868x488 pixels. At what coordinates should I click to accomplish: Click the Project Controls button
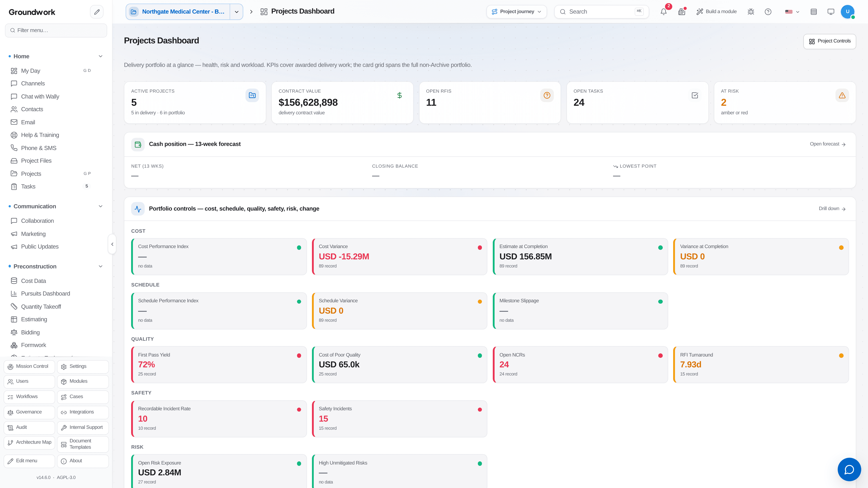click(830, 41)
